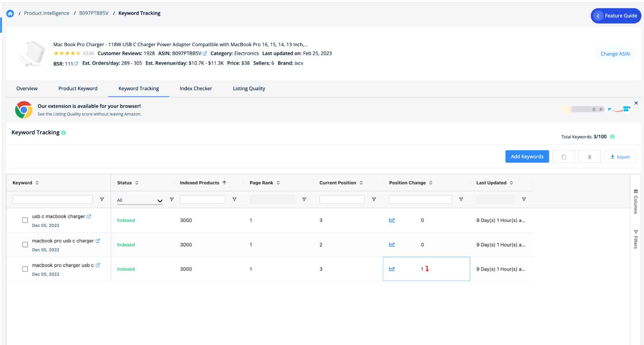Click the Last Updated filter field
644x345 pixels.
coord(495,199)
